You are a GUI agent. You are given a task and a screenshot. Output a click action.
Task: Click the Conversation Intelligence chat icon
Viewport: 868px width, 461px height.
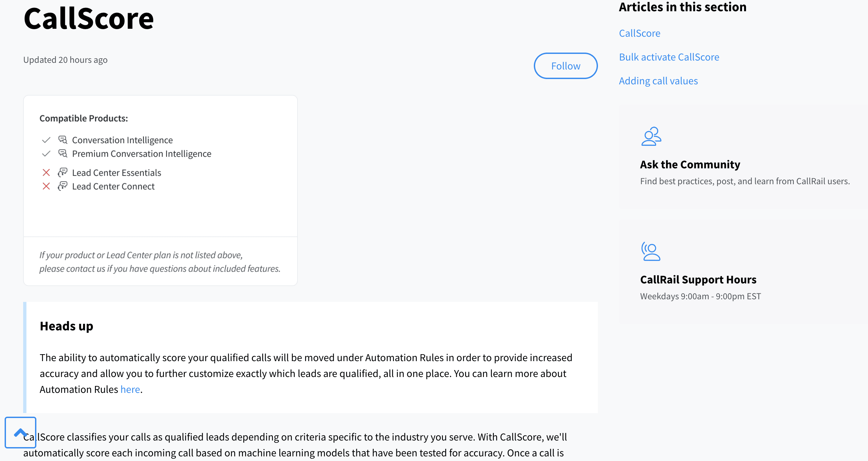(63, 140)
